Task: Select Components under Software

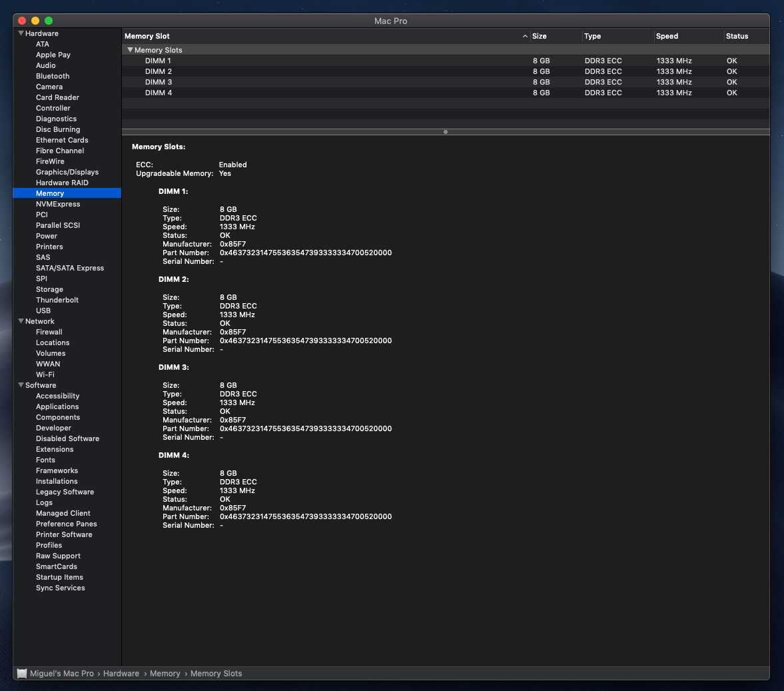Action: pos(58,417)
